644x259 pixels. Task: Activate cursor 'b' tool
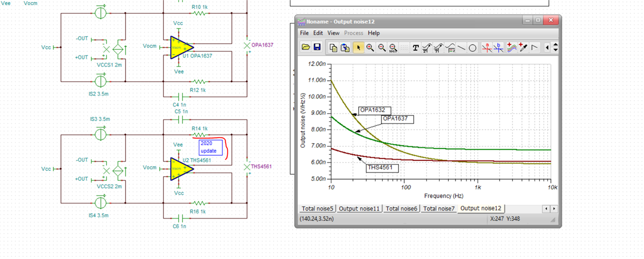pos(499,48)
